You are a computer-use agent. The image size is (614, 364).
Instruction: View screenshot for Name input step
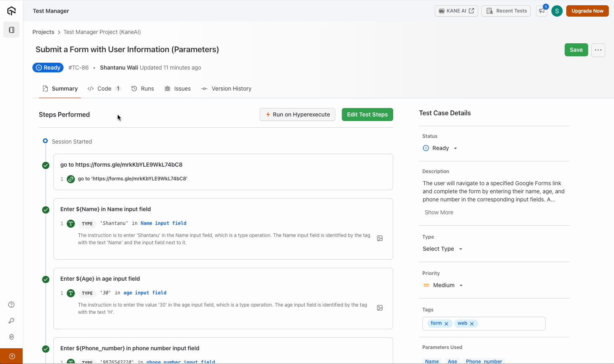coord(379,239)
